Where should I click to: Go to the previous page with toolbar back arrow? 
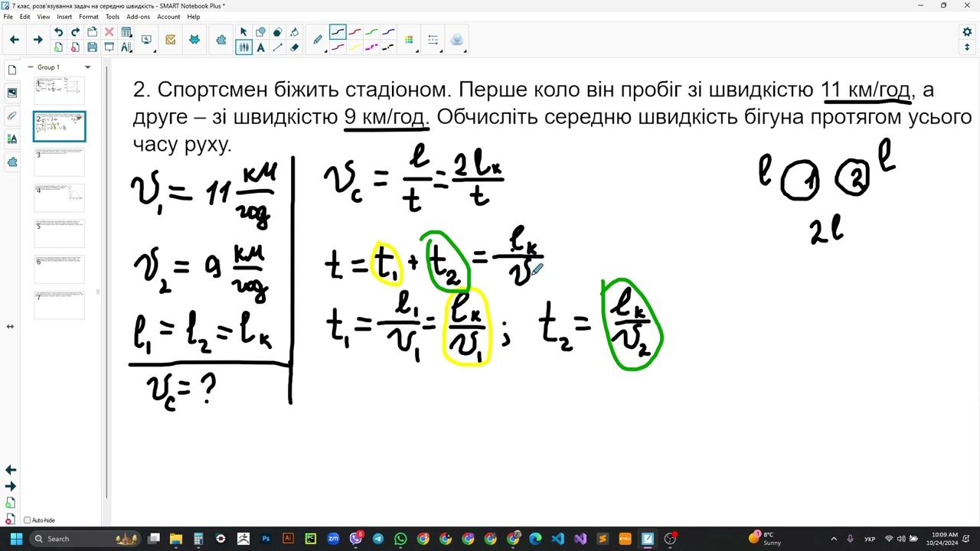[14, 40]
